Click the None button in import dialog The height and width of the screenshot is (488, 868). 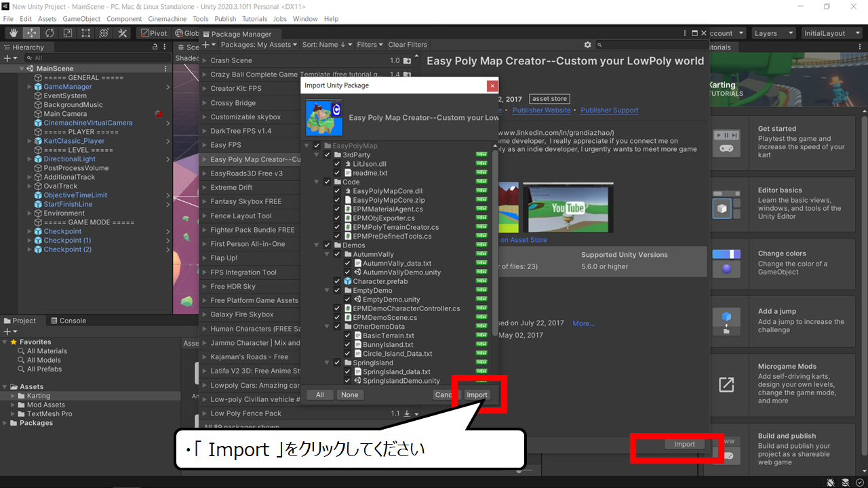coord(349,394)
